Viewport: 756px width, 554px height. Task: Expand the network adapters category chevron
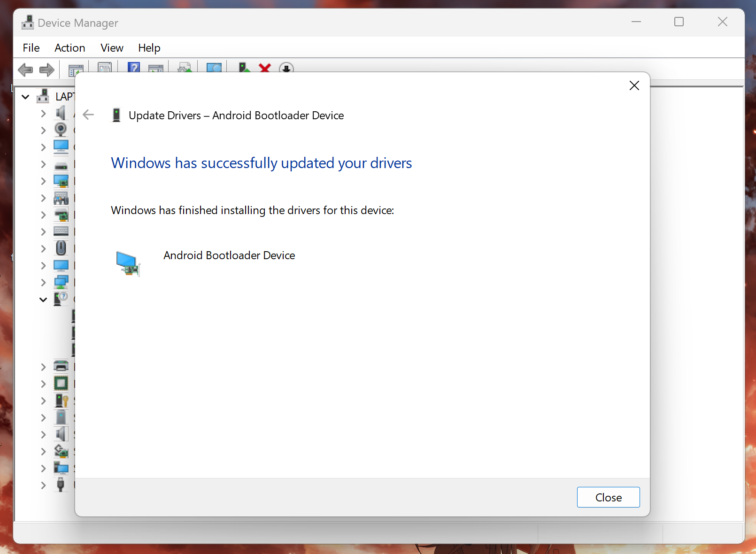coord(43,283)
